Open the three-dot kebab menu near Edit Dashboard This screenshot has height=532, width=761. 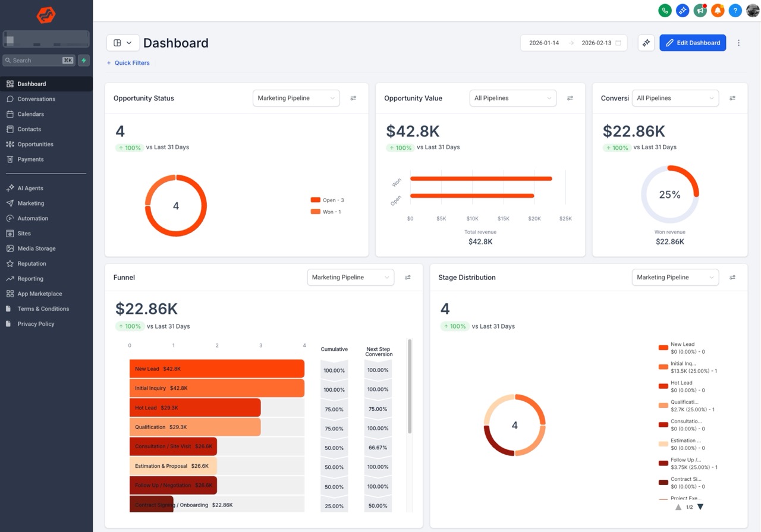tap(738, 42)
